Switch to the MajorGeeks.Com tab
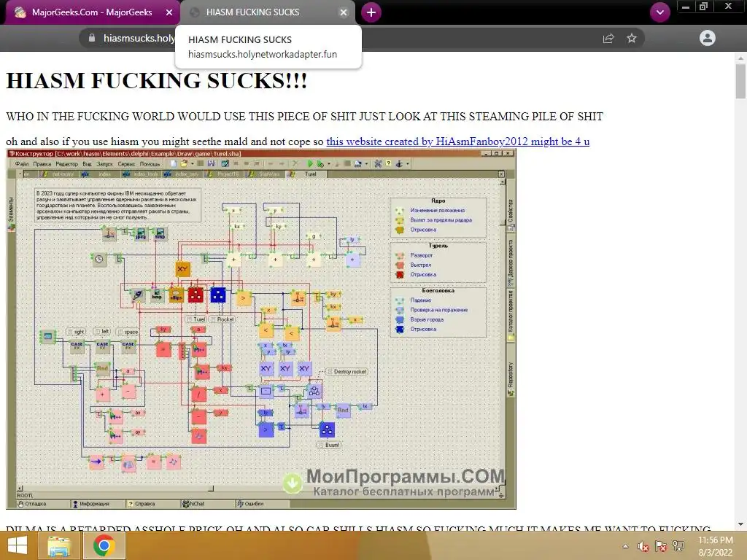Viewport: 747px width, 560px height. (x=90, y=12)
